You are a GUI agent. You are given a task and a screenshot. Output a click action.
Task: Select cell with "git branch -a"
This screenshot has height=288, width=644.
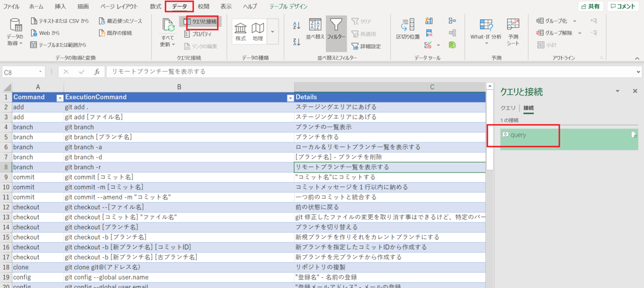coord(179,147)
